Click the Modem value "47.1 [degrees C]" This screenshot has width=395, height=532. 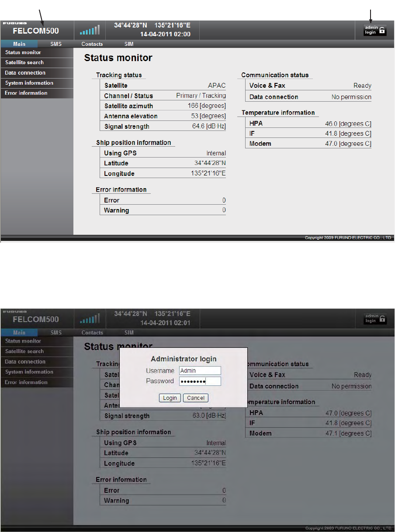[348, 433]
